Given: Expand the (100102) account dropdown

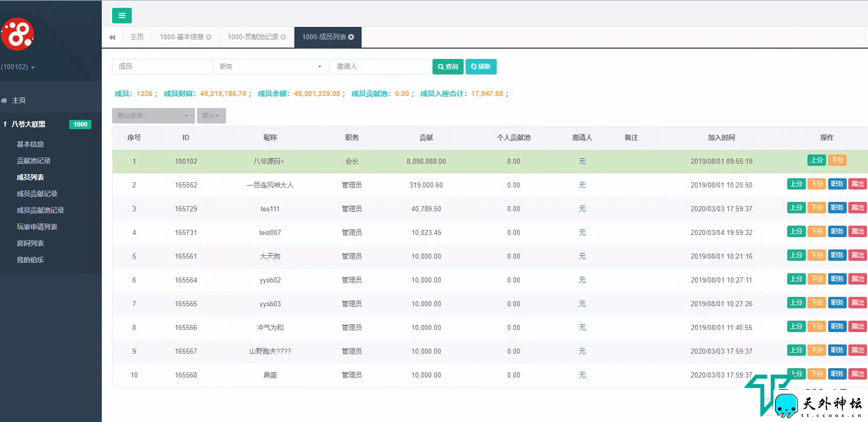Looking at the screenshot, I should click(x=18, y=67).
